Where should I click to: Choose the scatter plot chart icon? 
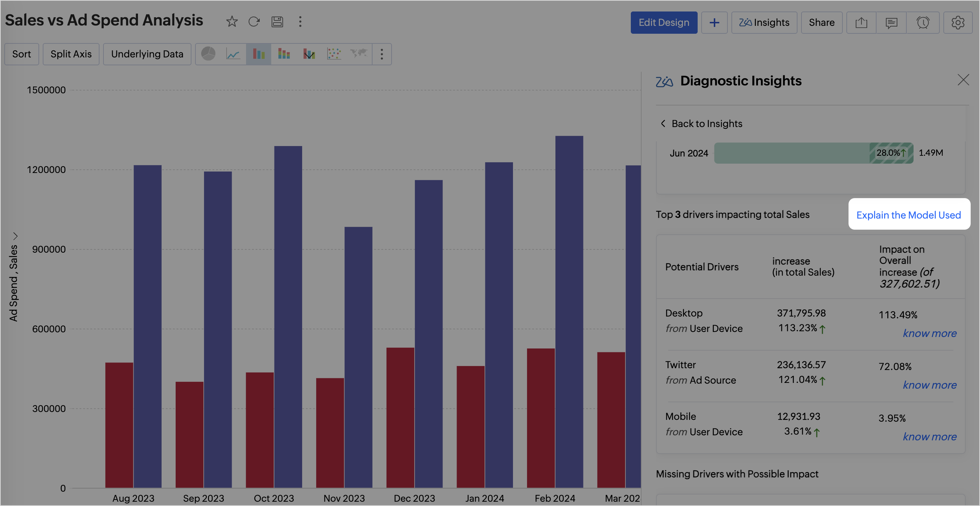point(334,54)
